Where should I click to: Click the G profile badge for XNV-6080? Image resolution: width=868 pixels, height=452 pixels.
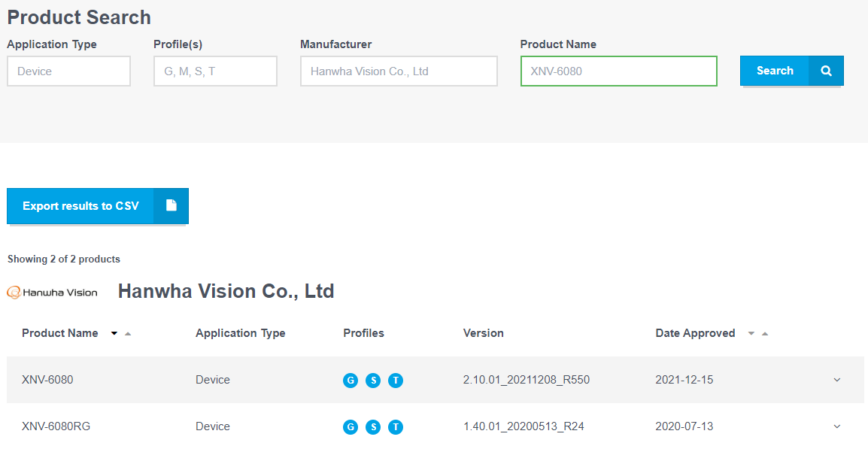pos(351,380)
